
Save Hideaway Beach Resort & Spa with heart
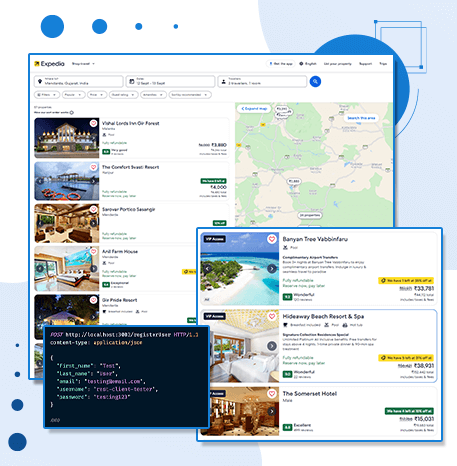(x=272, y=316)
